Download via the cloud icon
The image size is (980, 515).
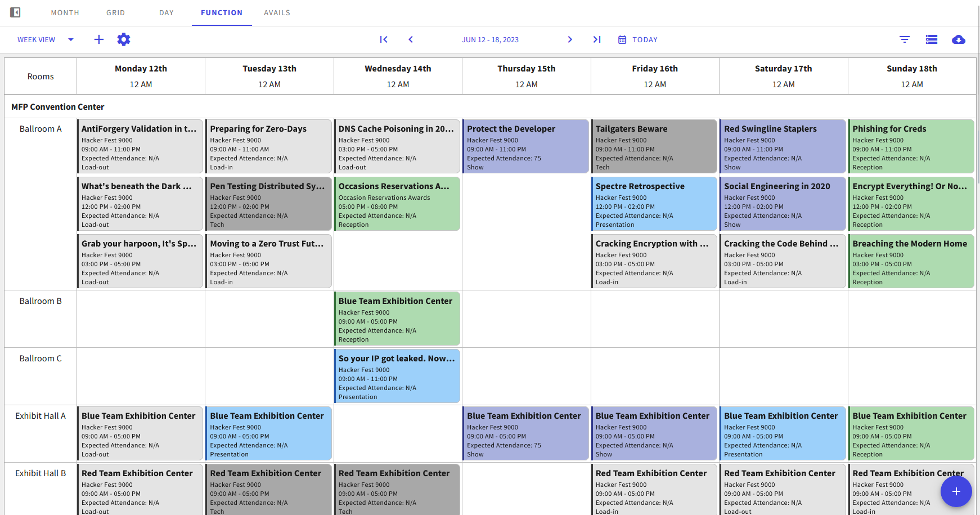tap(959, 39)
